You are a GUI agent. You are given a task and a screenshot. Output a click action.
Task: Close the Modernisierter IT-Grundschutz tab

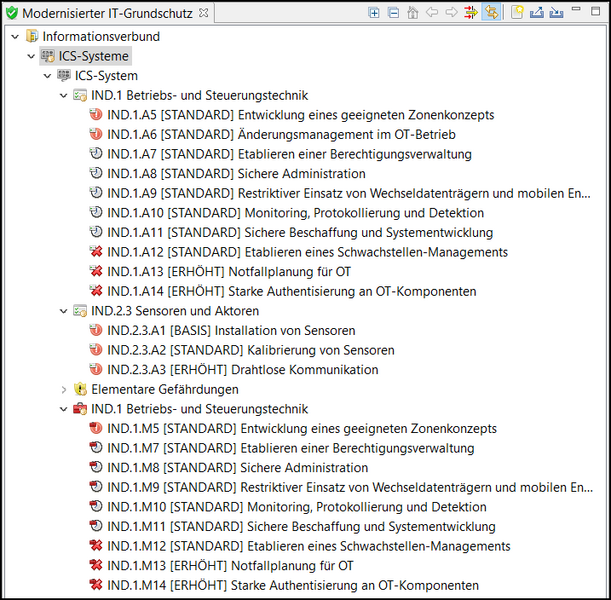tap(203, 13)
